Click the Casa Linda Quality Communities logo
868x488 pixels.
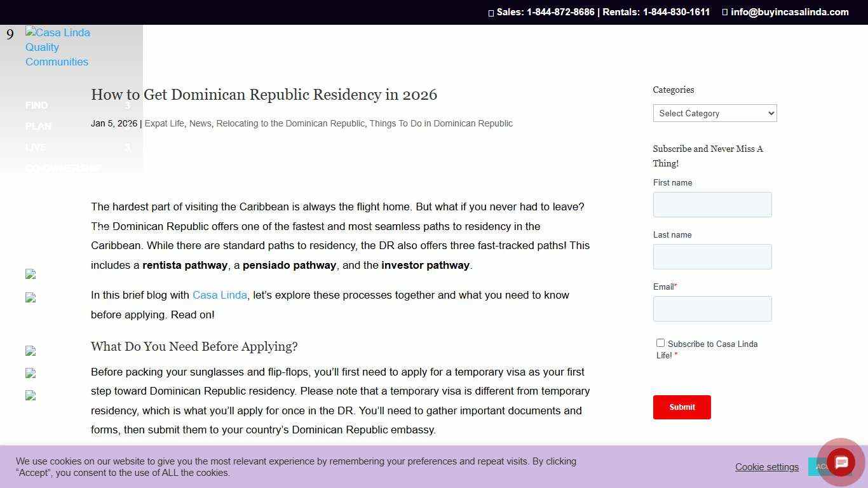click(57, 47)
